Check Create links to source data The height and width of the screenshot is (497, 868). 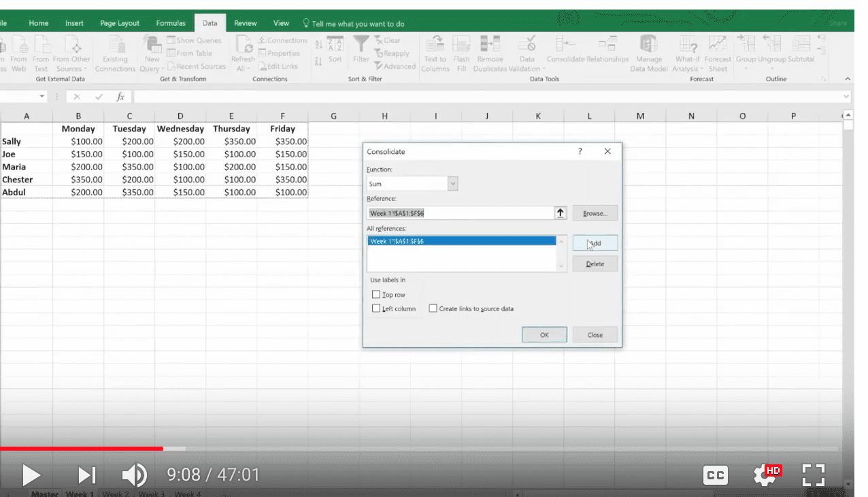433,308
